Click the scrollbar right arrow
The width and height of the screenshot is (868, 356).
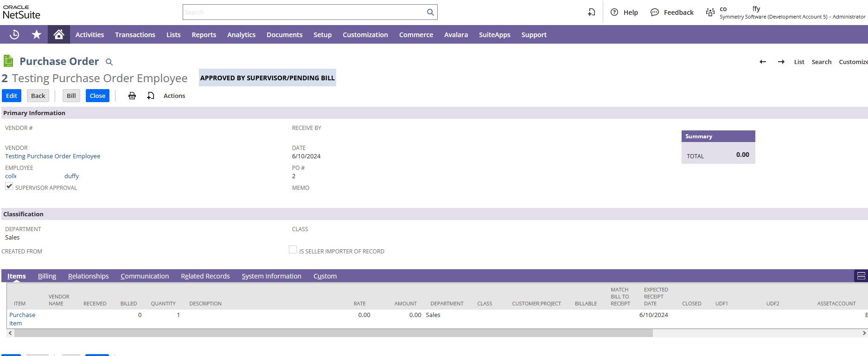click(864, 333)
